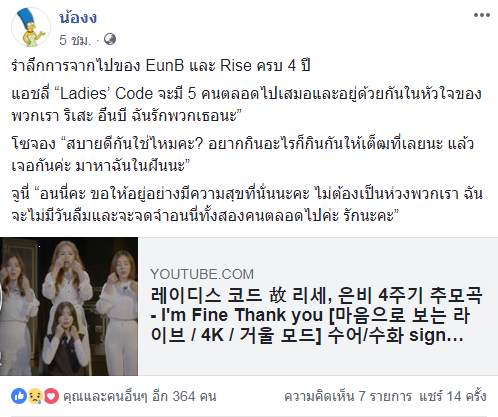This screenshot has height=417, width=498.
Task: Open the Ladies' Code video thumbnail
Action: tap(69, 306)
